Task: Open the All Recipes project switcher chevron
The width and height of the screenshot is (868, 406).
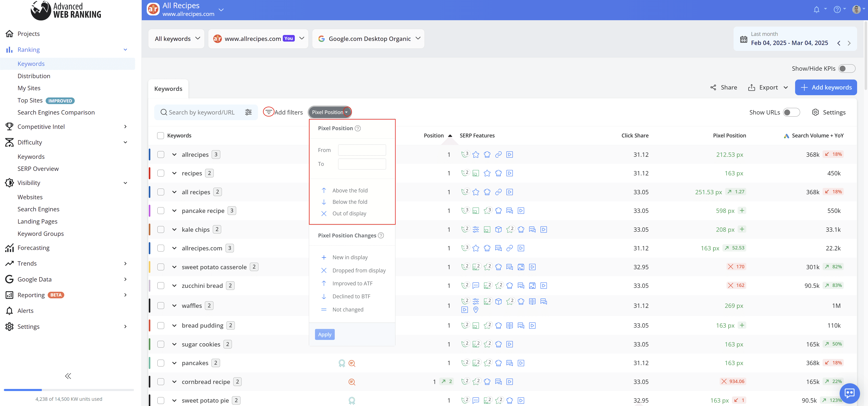Action: click(221, 10)
